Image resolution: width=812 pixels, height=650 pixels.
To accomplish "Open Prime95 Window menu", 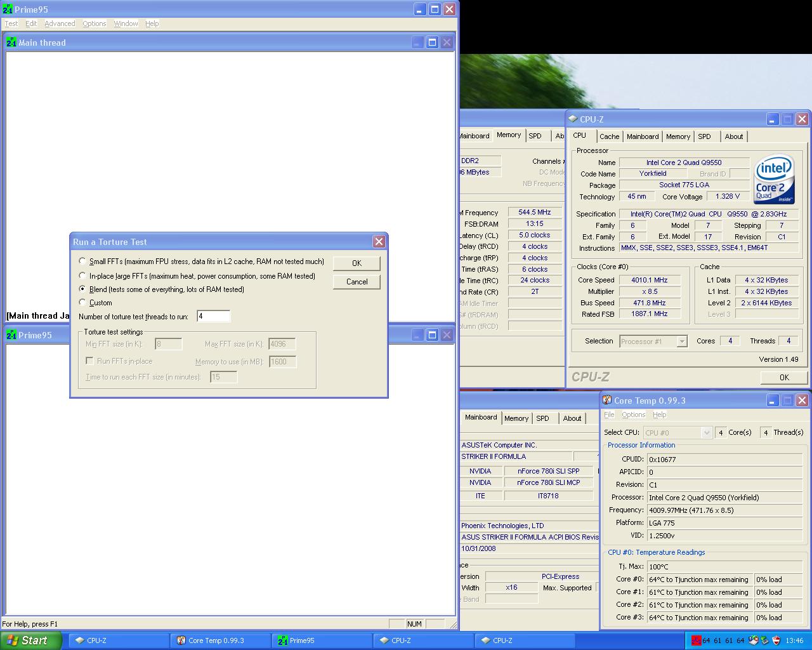I will (x=126, y=23).
